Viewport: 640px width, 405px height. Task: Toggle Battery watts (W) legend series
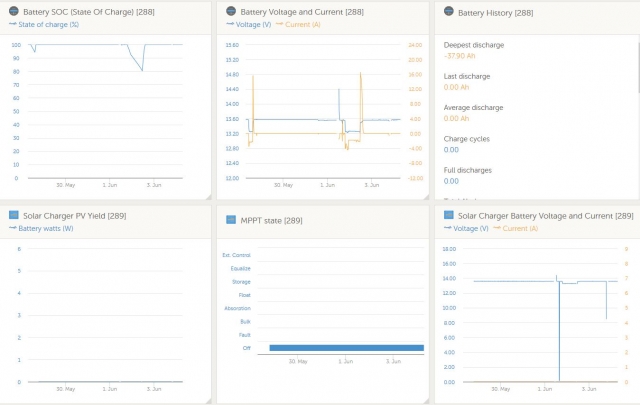(41, 228)
